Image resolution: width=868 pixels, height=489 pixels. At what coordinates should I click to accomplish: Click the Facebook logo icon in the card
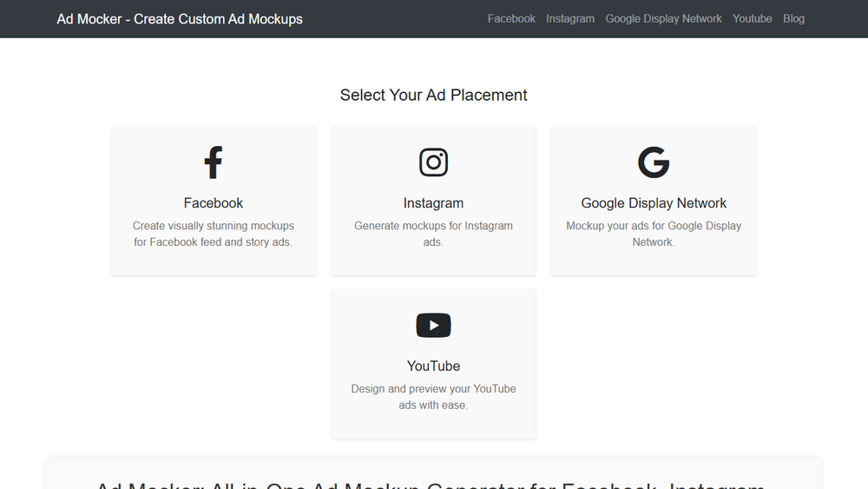point(214,162)
